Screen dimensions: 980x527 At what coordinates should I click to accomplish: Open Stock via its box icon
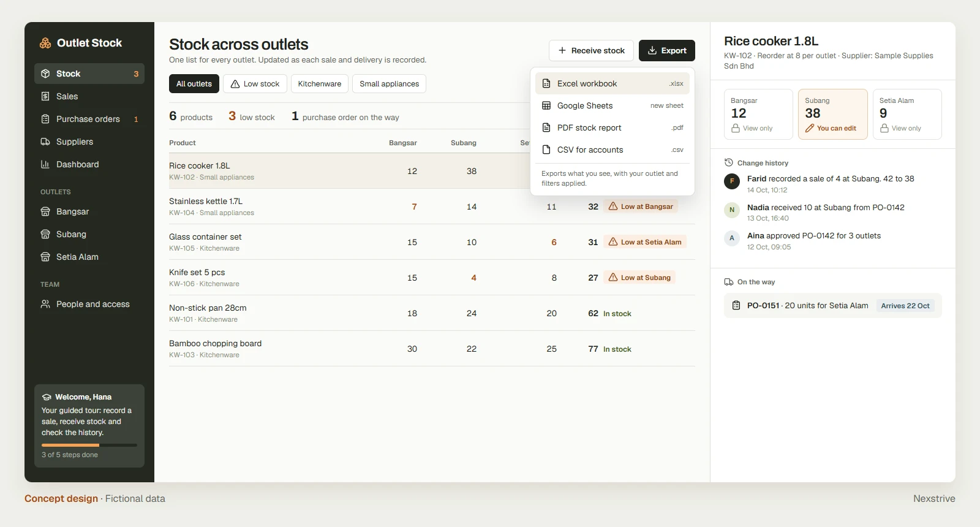[x=45, y=74]
